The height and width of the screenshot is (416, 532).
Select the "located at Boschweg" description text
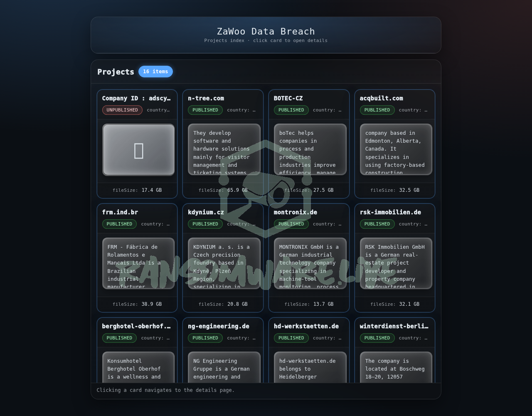[396, 367]
